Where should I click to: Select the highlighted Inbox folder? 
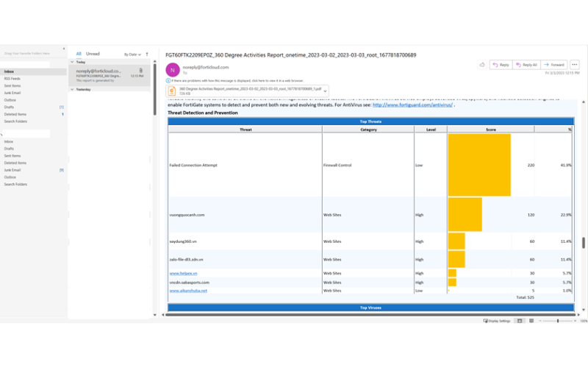point(33,71)
